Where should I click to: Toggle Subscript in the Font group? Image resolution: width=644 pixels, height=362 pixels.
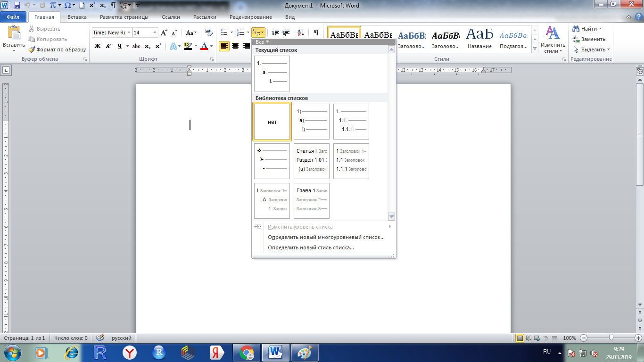point(148,46)
